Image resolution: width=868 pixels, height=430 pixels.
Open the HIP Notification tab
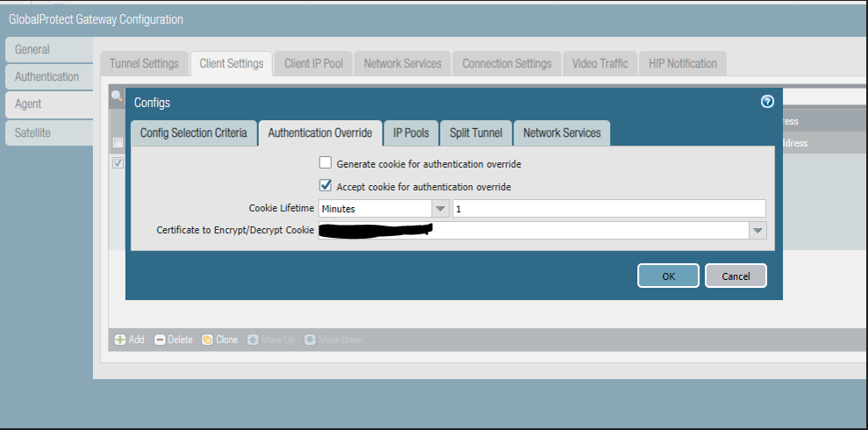683,64
